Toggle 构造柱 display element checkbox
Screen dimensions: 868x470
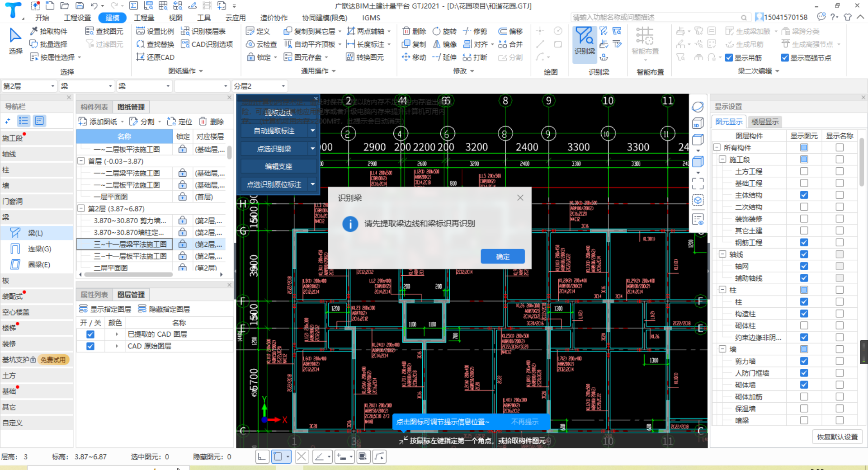[x=804, y=314]
